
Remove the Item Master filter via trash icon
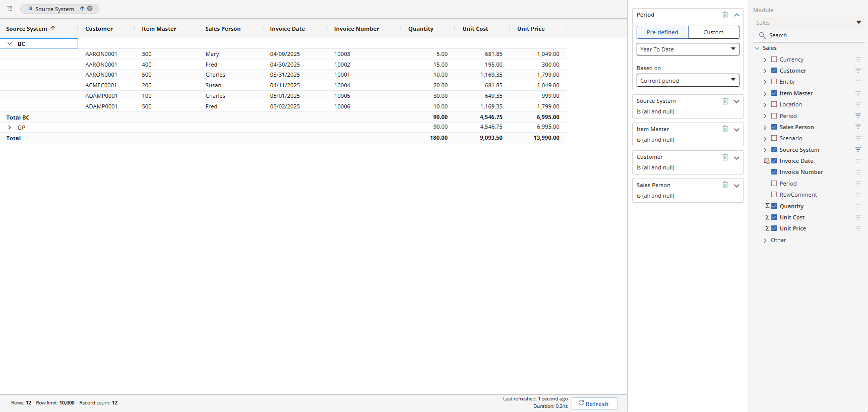(725, 129)
